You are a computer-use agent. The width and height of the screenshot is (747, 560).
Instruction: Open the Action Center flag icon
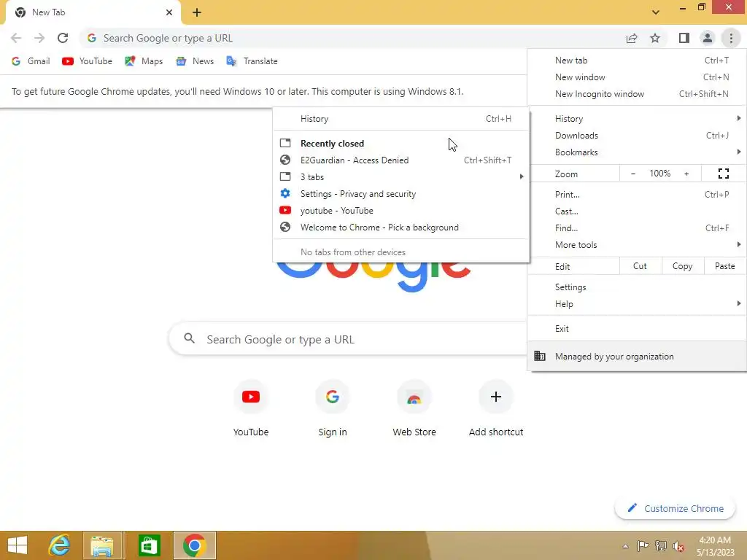(643, 546)
